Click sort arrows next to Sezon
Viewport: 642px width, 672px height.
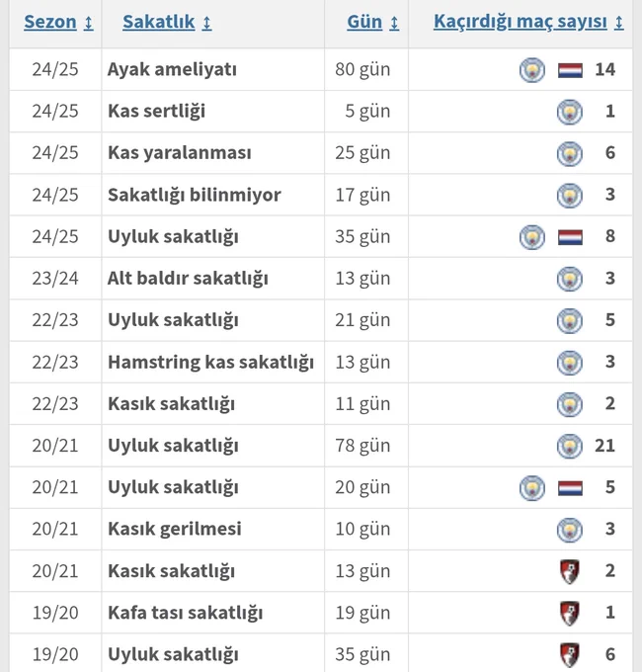click(88, 23)
